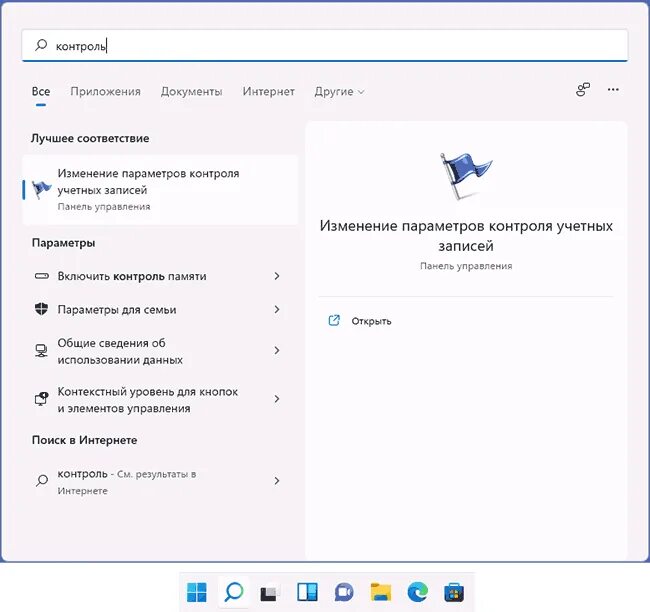650x612 pixels.
Task: Click the magnifier icon in search box
Action: tap(41, 45)
